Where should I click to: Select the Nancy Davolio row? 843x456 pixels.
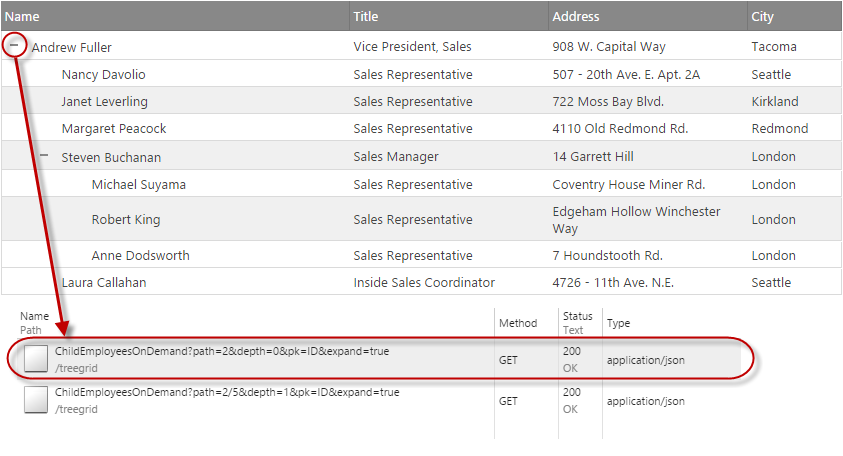[x=103, y=74]
